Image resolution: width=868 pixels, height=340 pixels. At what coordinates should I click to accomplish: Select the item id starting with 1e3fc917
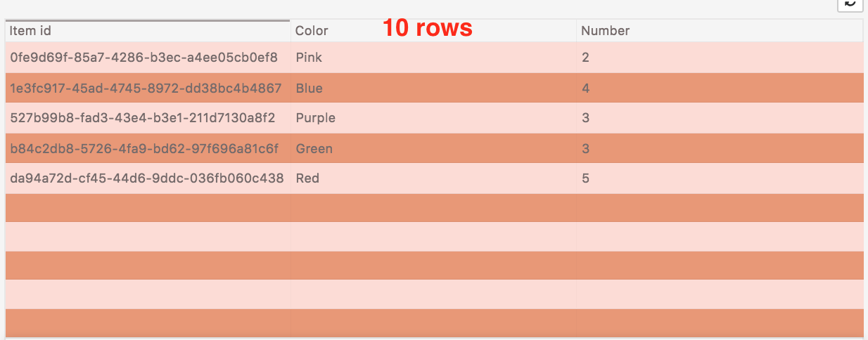(146, 89)
